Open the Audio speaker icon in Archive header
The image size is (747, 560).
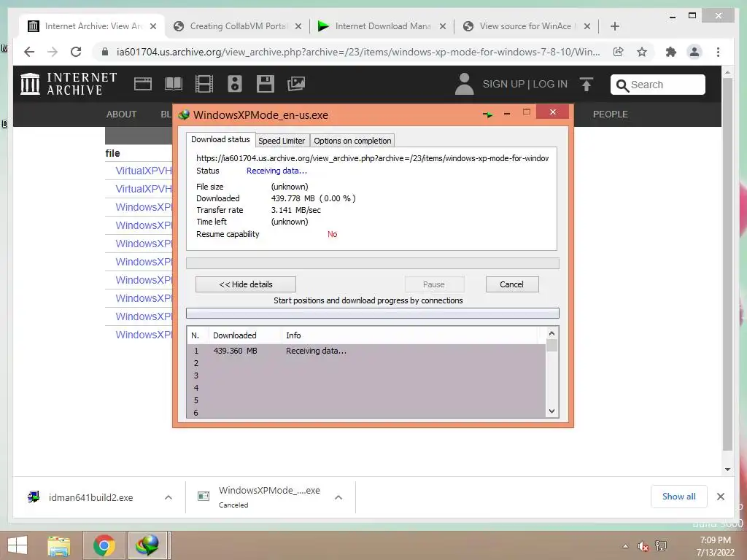pyautogui.click(x=234, y=84)
